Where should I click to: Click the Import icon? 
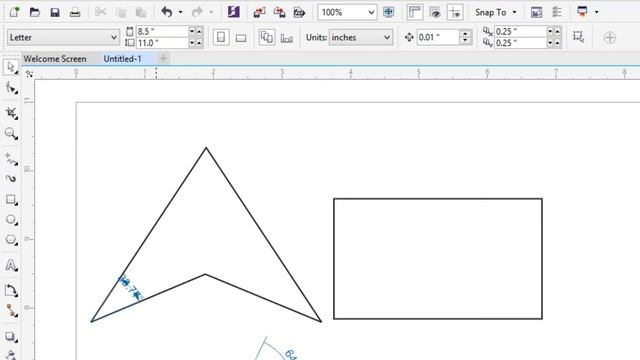pos(259,12)
